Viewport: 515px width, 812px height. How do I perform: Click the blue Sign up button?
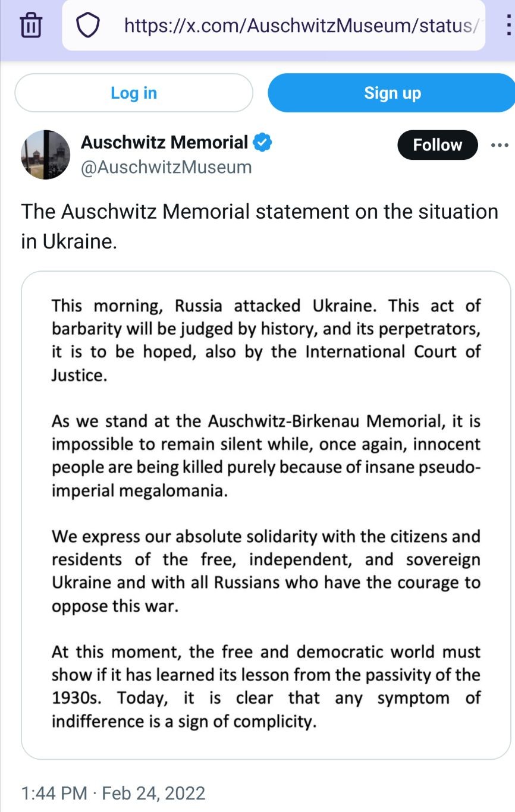(x=392, y=93)
